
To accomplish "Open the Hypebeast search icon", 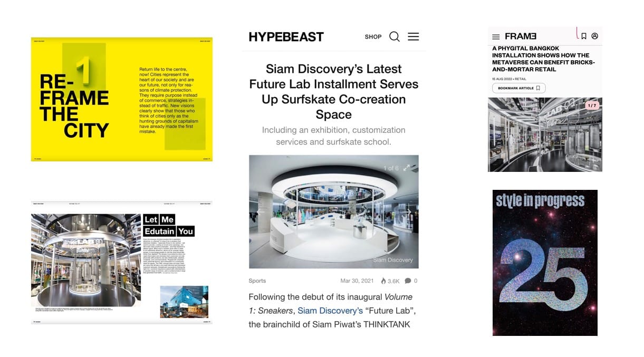I will [394, 37].
